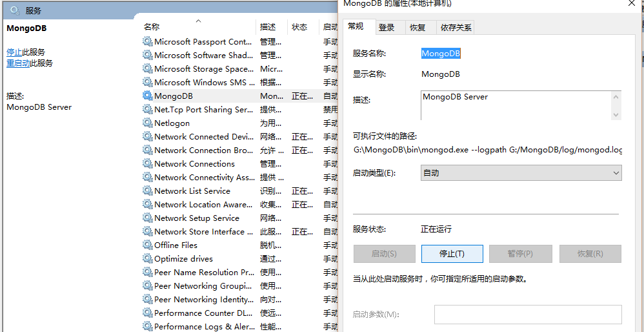Click gear icon beside Net.Tcp Port Sharing service

tap(147, 109)
